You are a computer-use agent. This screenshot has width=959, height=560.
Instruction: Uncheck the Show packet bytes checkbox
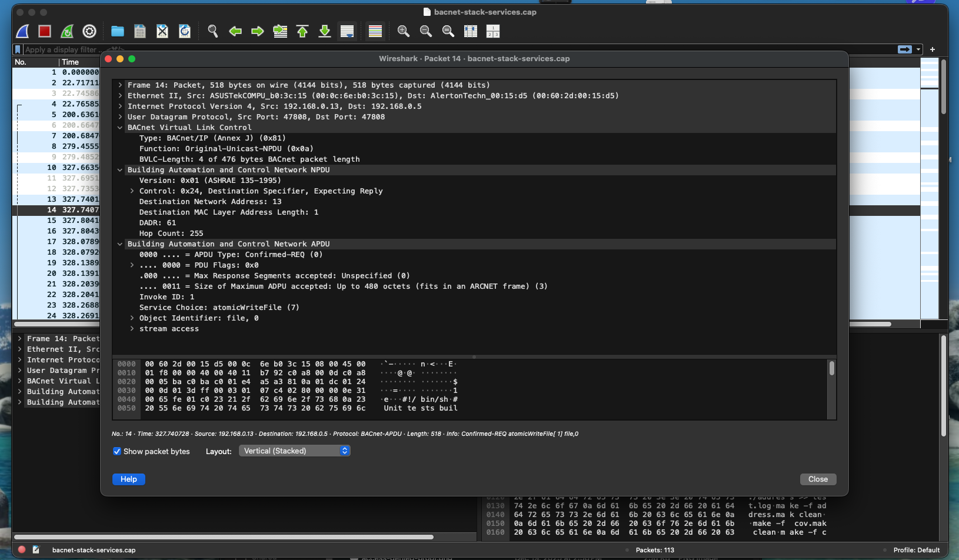point(117,451)
